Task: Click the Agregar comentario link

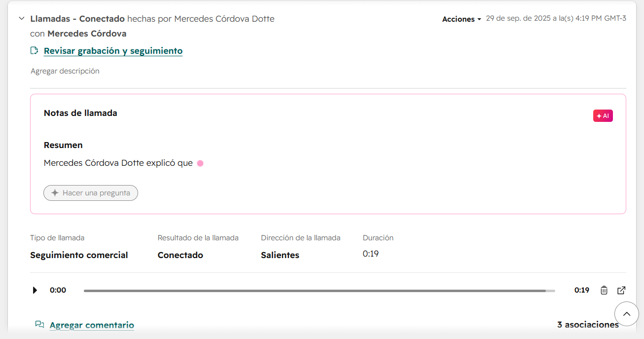Action: click(x=92, y=325)
